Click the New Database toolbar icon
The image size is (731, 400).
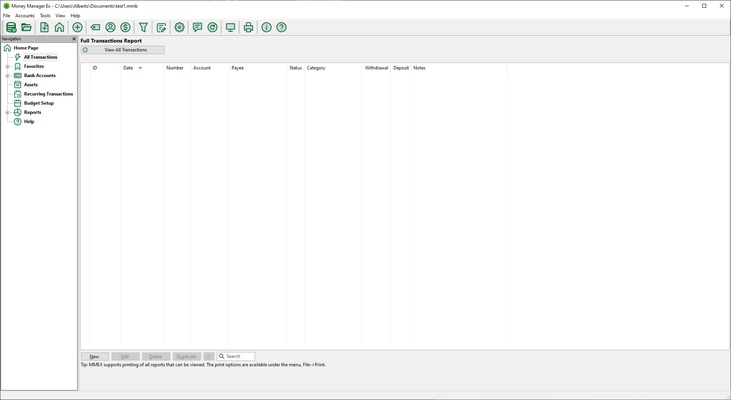(11, 28)
